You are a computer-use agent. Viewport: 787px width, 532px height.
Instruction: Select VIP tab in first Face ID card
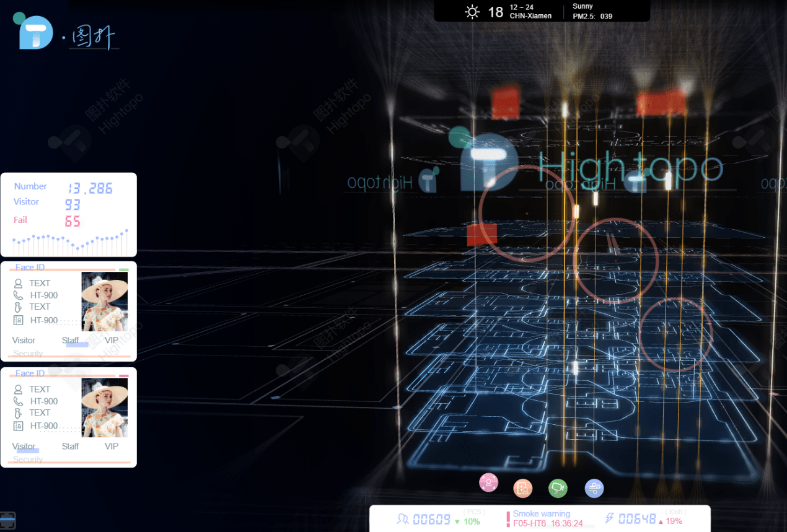click(112, 340)
